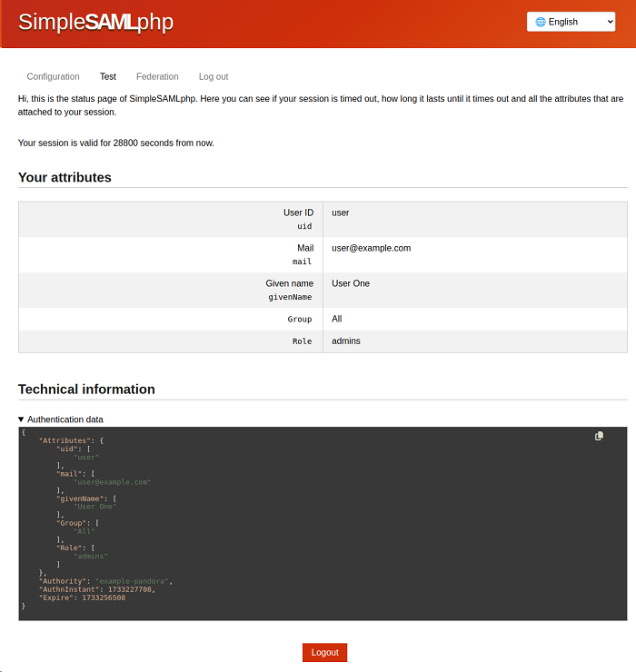Click the Authentication data summary label

pyautogui.click(x=65, y=420)
